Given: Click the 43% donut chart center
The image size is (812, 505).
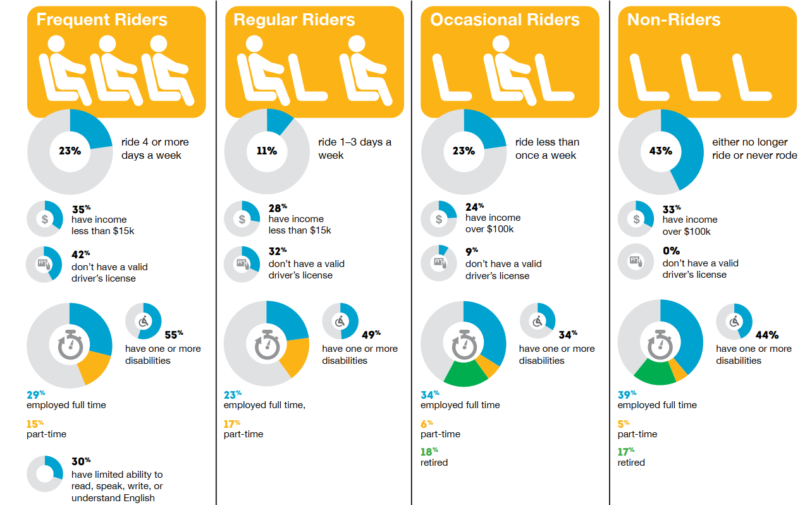Looking at the screenshot, I should pyautogui.click(x=660, y=151).
